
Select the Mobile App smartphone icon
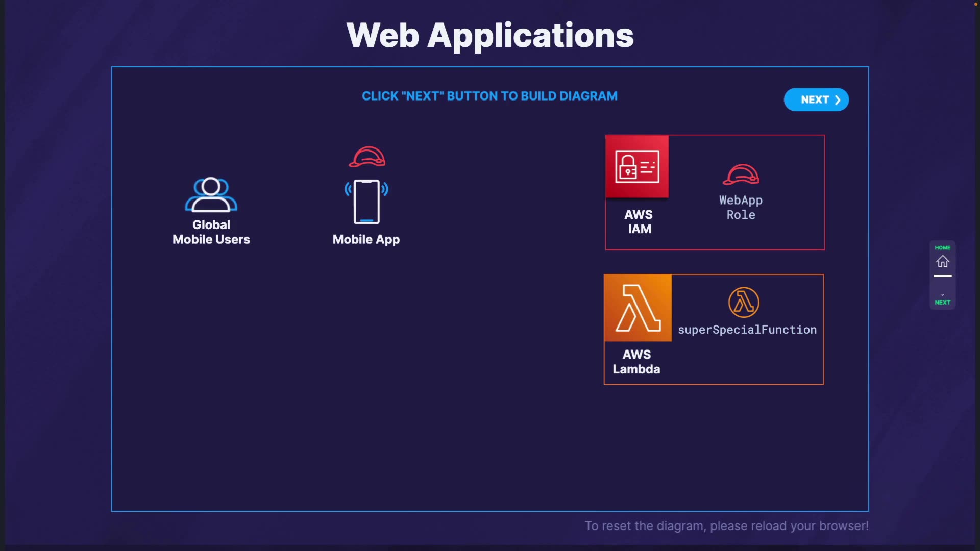pos(366,202)
